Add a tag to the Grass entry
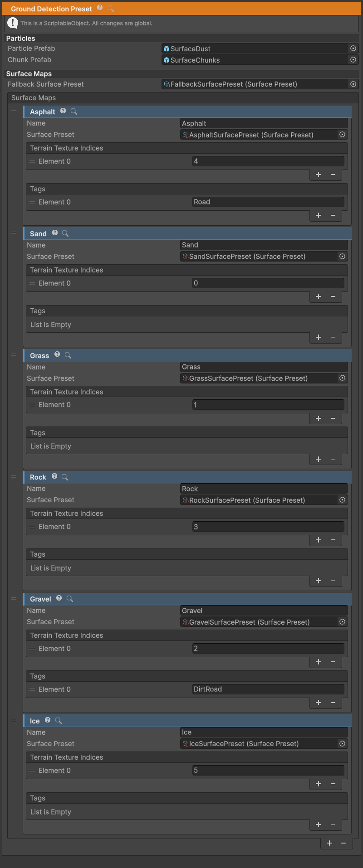This screenshot has height=868, width=363. pyautogui.click(x=319, y=459)
